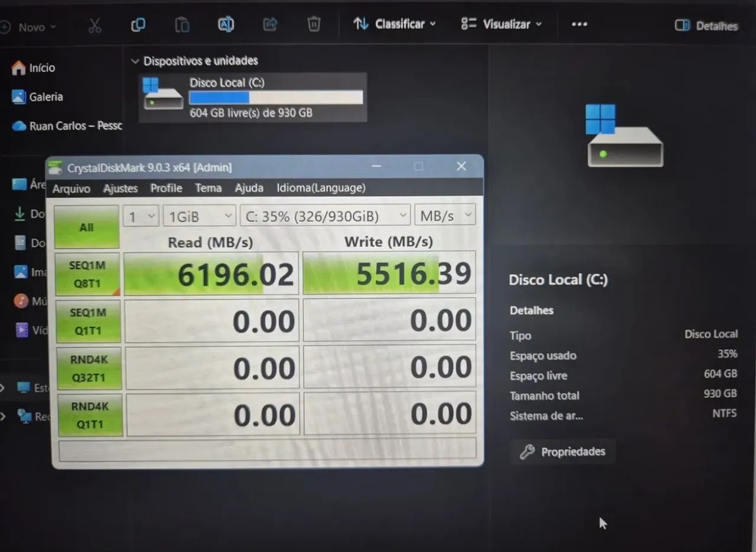The image size is (756, 552).
Task: Click the Downloads arrow icon in sidebar
Action: tap(20, 213)
